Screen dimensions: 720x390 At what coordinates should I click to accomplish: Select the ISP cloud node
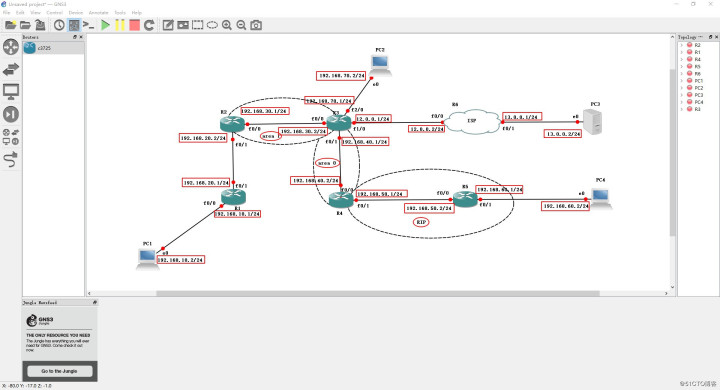tap(472, 121)
